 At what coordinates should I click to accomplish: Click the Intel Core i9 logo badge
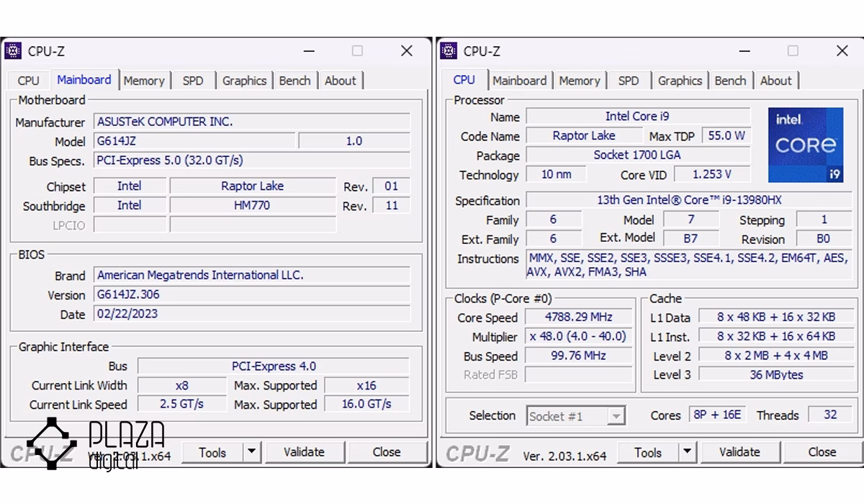806,145
